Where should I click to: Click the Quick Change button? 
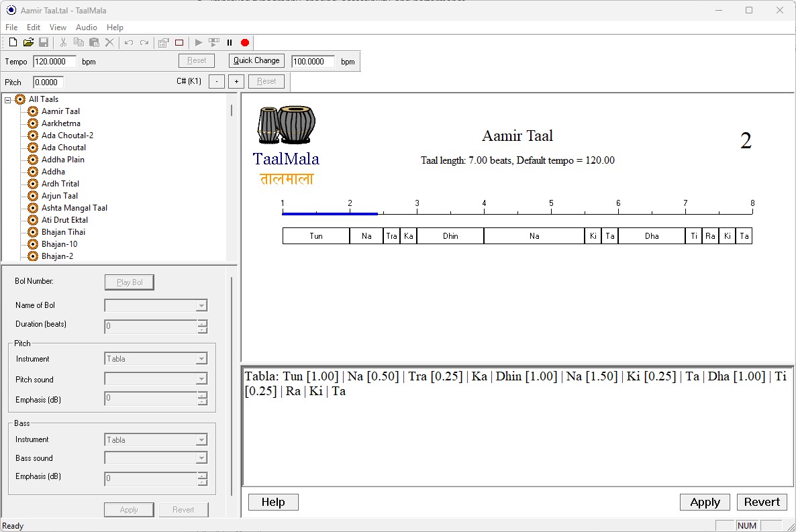pos(256,60)
